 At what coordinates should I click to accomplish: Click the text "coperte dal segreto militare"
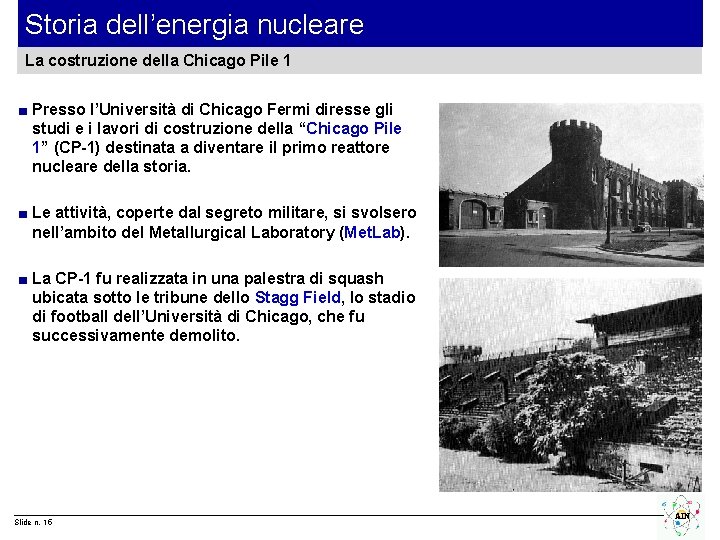pyautogui.click(x=222, y=213)
